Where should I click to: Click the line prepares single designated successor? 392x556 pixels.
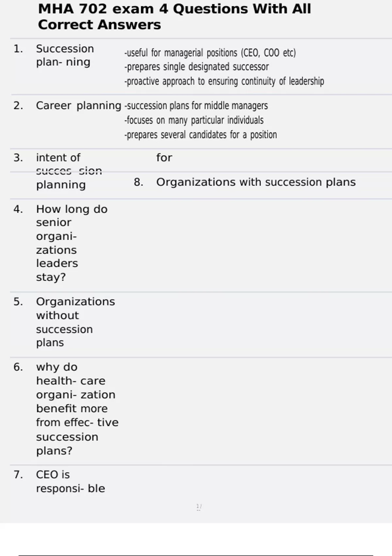coord(197,67)
